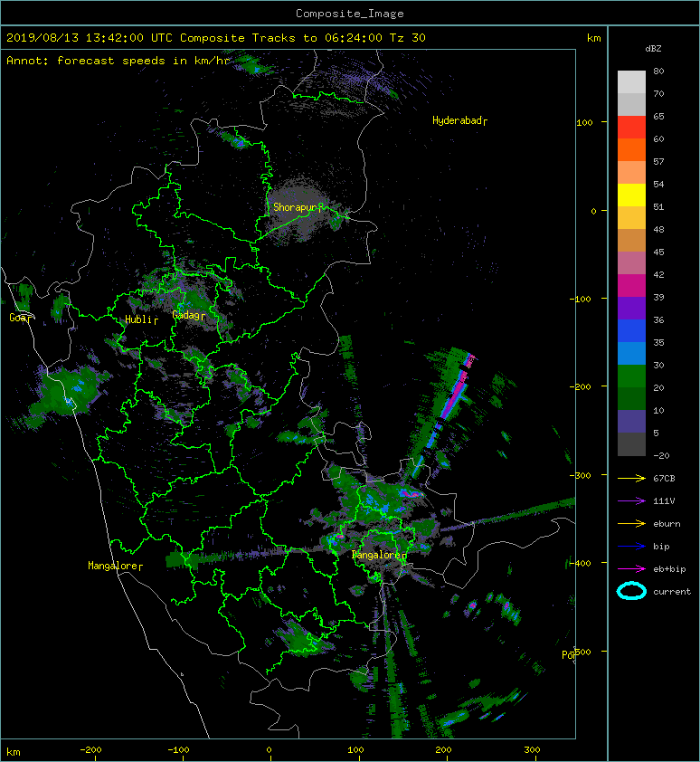Click the -400 vertical axis tick label
This screenshot has width=700, height=762.
(x=581, y=563)
